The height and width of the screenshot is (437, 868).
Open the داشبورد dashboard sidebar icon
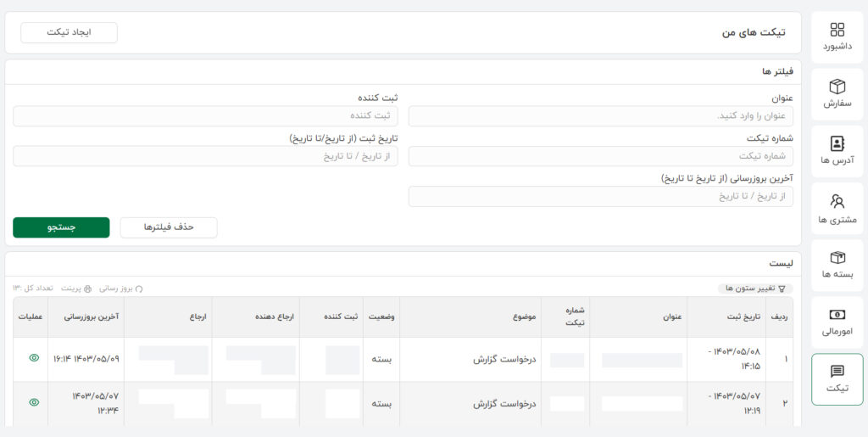[837, 36]
